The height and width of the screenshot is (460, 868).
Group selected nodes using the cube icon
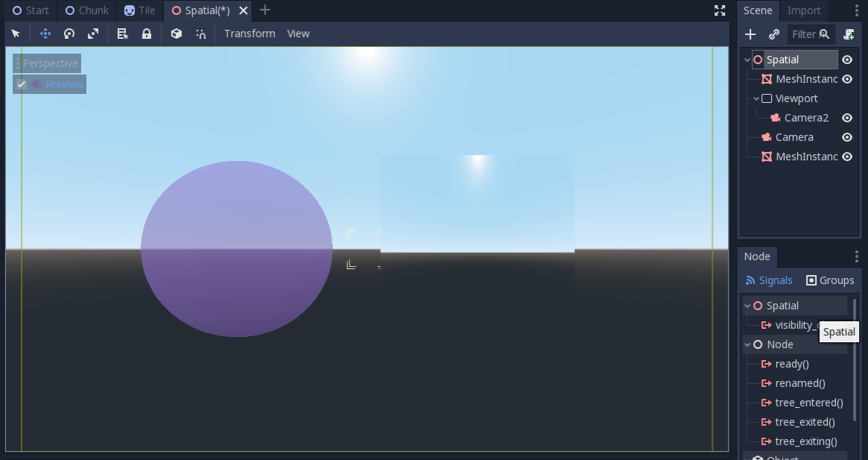click(x=176, y=34)
